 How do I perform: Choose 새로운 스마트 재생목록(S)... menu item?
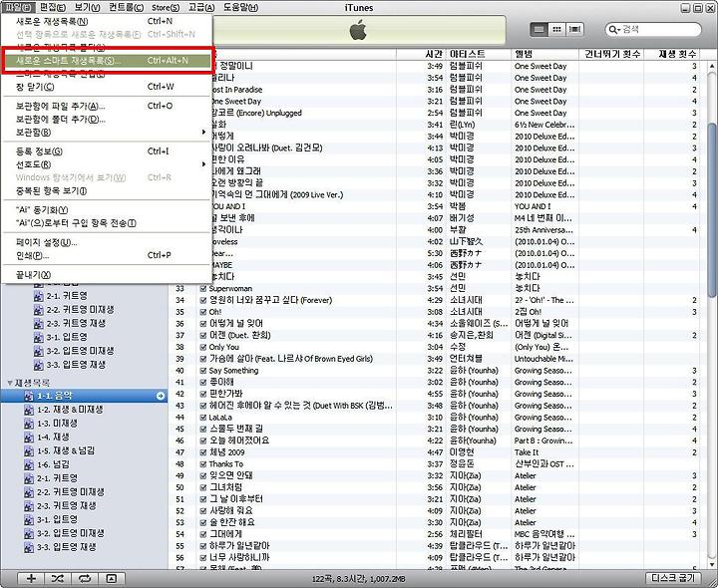[x=107, y=61]
